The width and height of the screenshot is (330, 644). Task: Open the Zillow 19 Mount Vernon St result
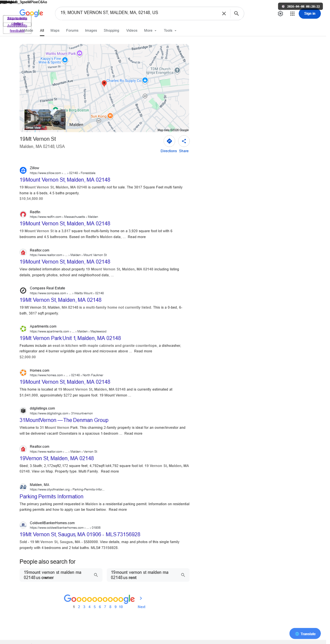pos(65,180)
